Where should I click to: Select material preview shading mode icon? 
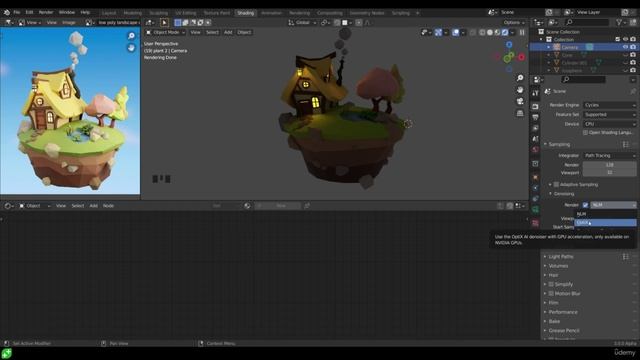(x=498, y=32)
